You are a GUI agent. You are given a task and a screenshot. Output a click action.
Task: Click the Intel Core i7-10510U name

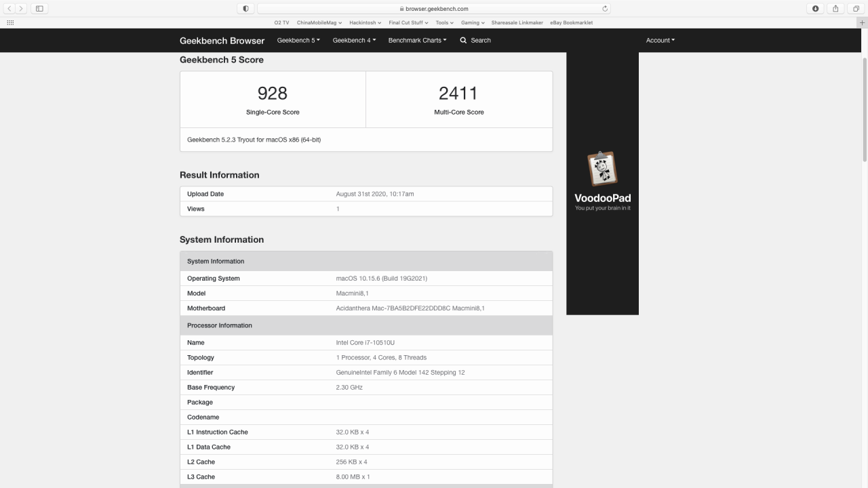(366, 343)
